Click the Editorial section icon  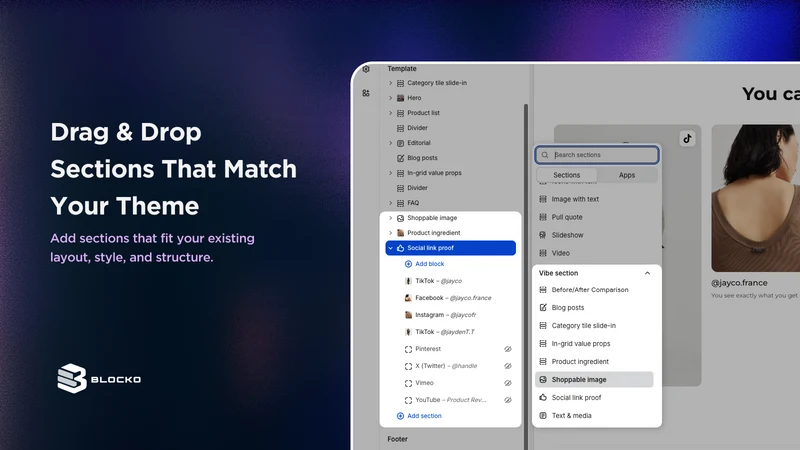[x=401, y=143]
